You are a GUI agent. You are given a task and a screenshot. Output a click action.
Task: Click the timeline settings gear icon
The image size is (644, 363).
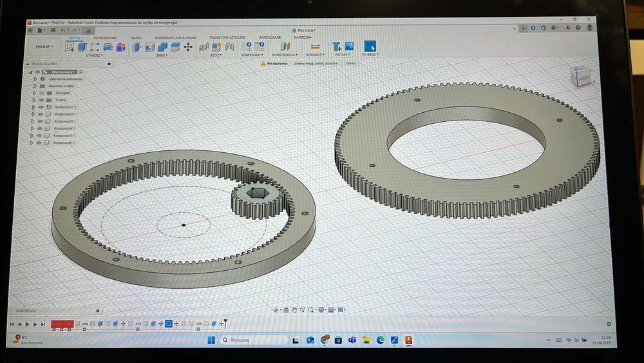point(609,324)
